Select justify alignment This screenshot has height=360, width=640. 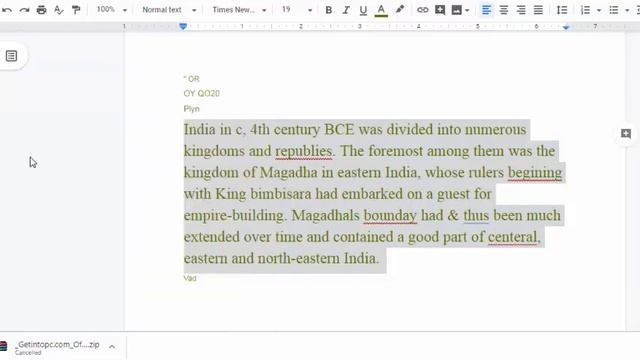(538, 10)
